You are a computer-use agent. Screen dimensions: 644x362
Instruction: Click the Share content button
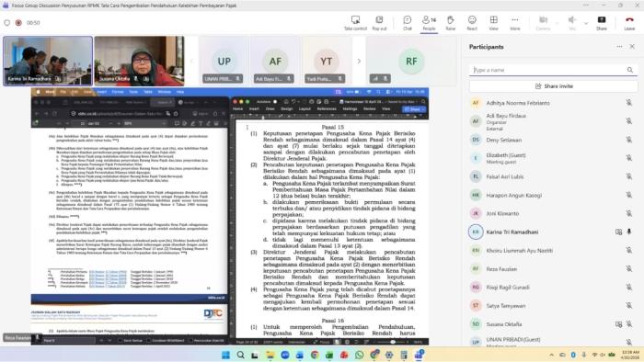[x=602, y=23]
